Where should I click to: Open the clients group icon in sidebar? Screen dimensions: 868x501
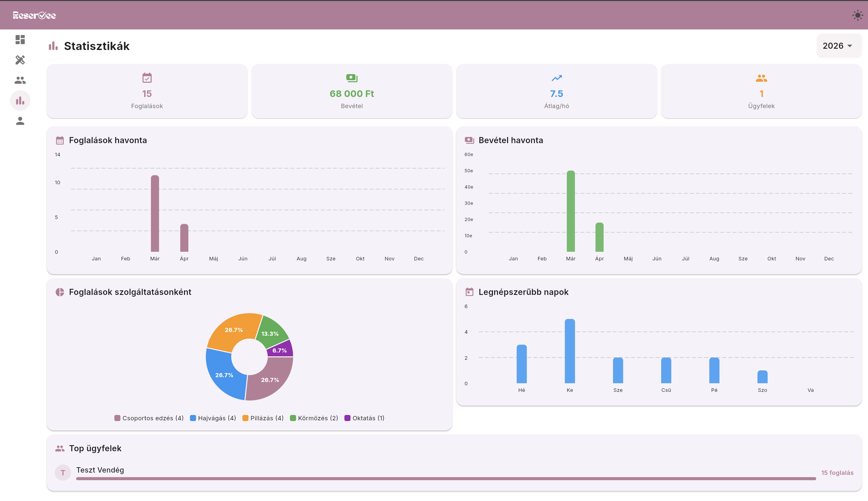(20, 80)
